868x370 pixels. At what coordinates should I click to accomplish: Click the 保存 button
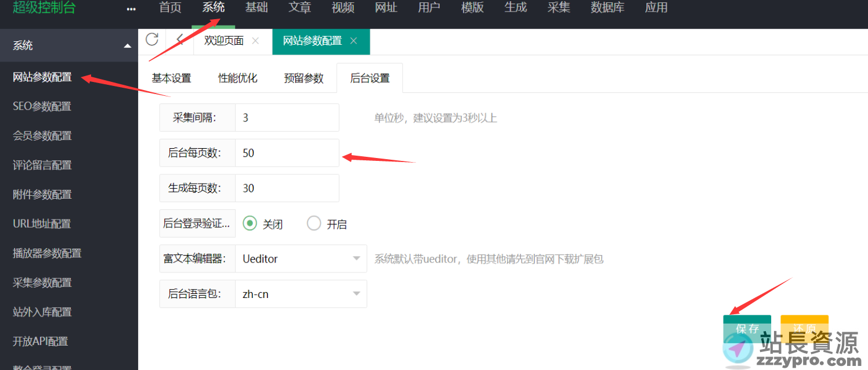click(747, 328)
